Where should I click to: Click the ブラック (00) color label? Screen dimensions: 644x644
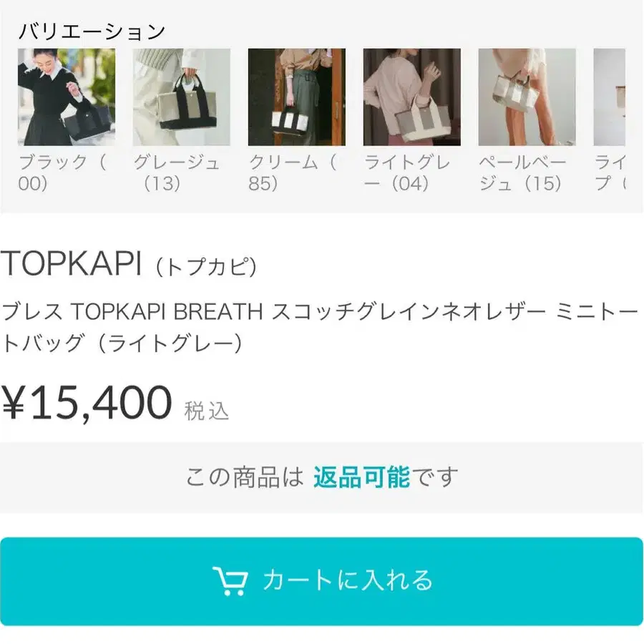point(62,173)
